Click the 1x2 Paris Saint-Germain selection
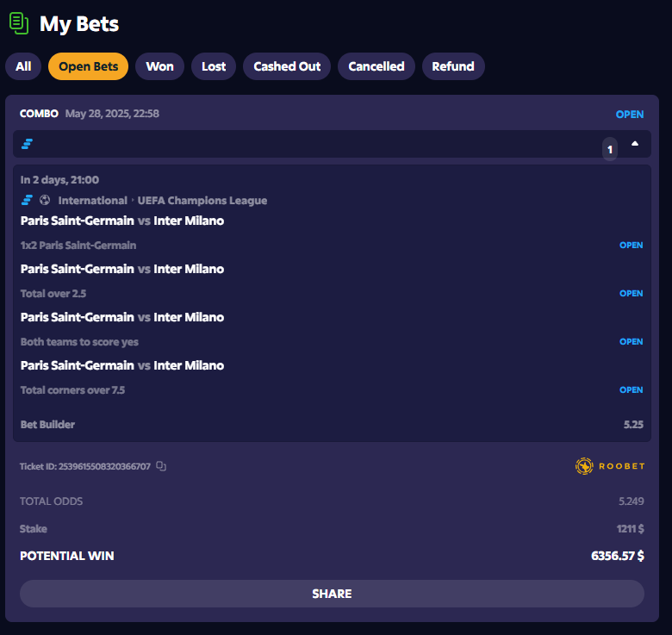The image size is (672, 635). [78, 246]
